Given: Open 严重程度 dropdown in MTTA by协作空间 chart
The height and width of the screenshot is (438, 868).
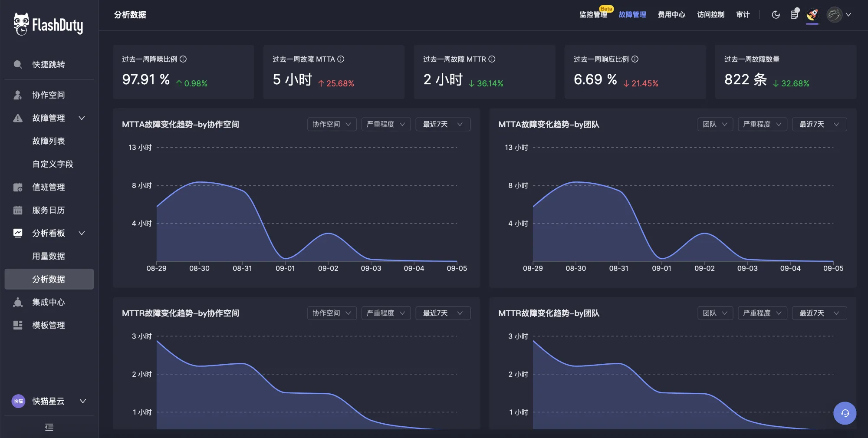Looking at the screenshot, I should pos(386,124).
